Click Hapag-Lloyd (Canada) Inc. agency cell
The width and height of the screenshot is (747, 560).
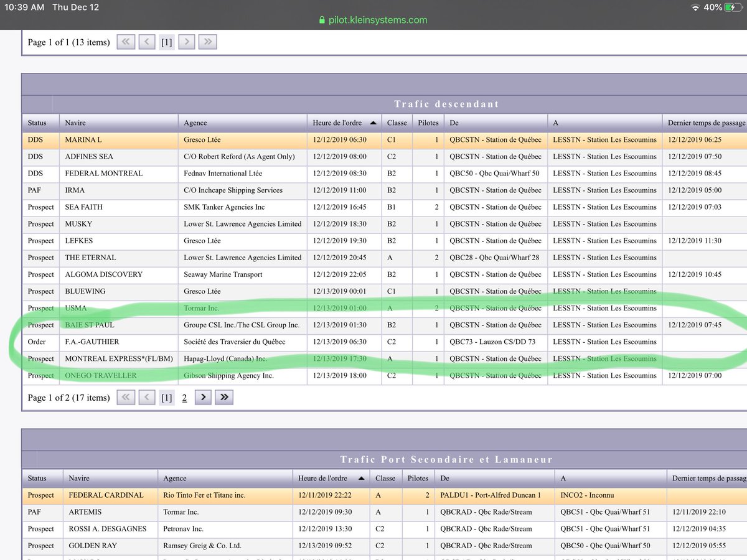click(x=243, y=358)
